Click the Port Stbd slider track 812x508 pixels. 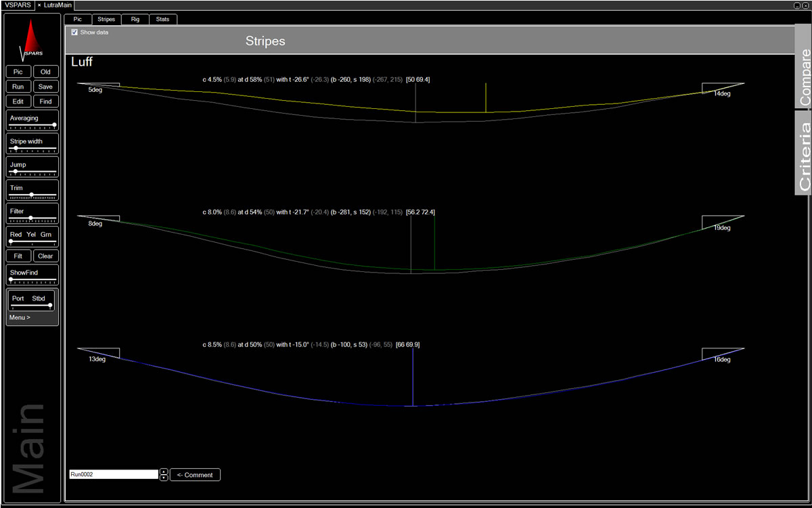click(32, 305)
